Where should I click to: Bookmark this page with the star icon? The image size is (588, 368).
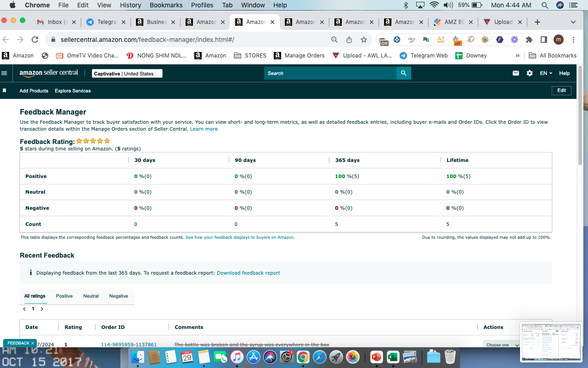[364, 40]
